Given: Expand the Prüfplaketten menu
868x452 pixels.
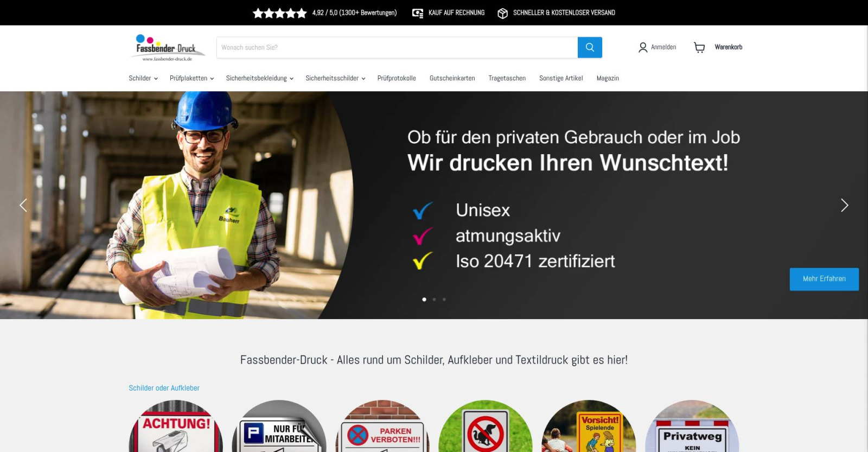Looking at the screenshot, I should pyautogui.click(x=192, y=78).
